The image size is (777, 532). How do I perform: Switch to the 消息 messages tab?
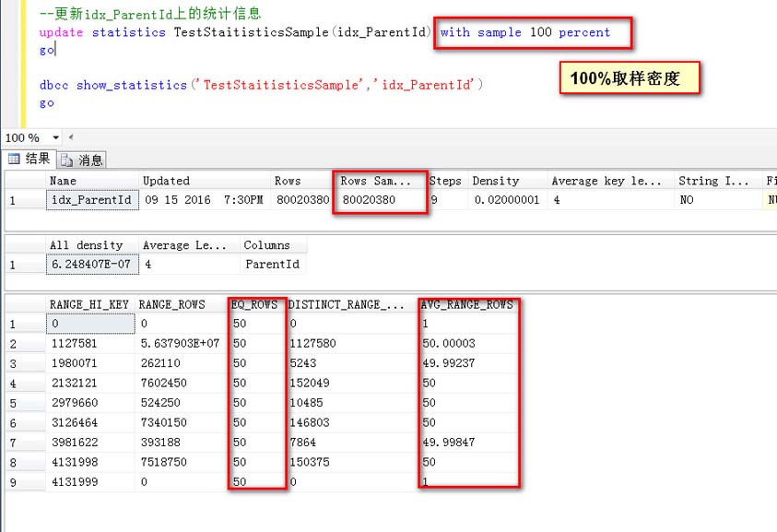(x=83, y=160)
